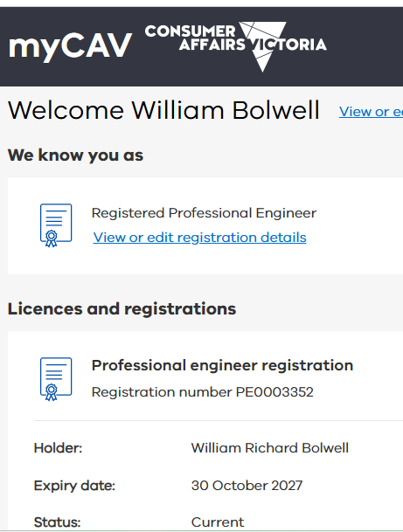Select registration number PE0003352 text
This screenshot has height=532, width=403.
point(202,392)
